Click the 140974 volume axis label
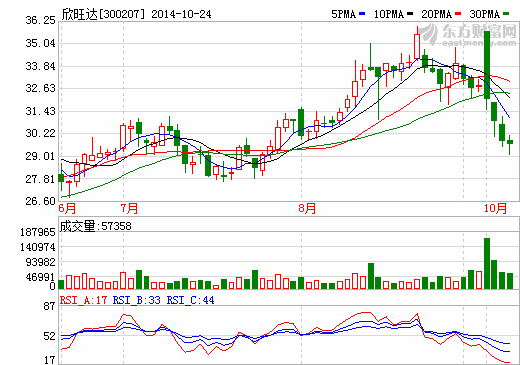 (38, 247)
